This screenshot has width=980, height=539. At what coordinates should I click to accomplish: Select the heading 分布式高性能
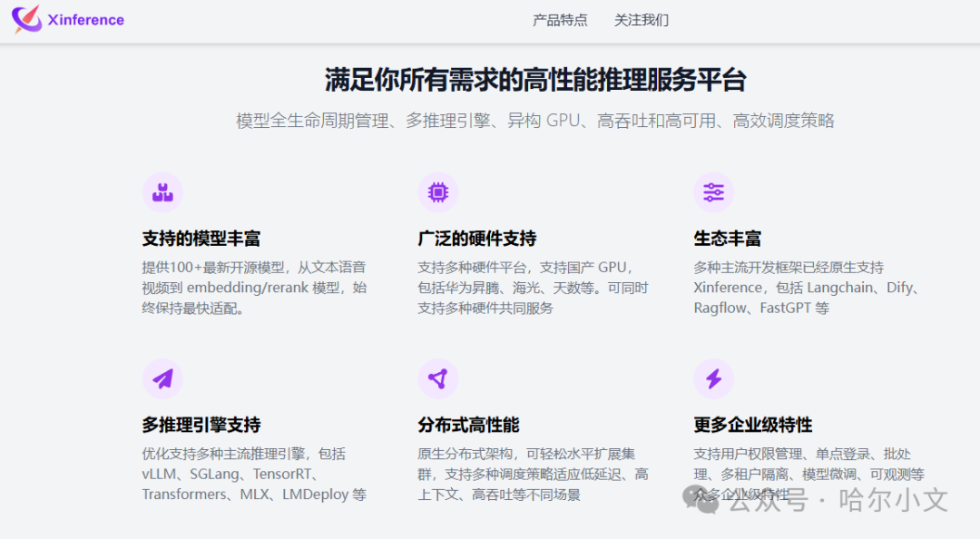click(469, 425)
